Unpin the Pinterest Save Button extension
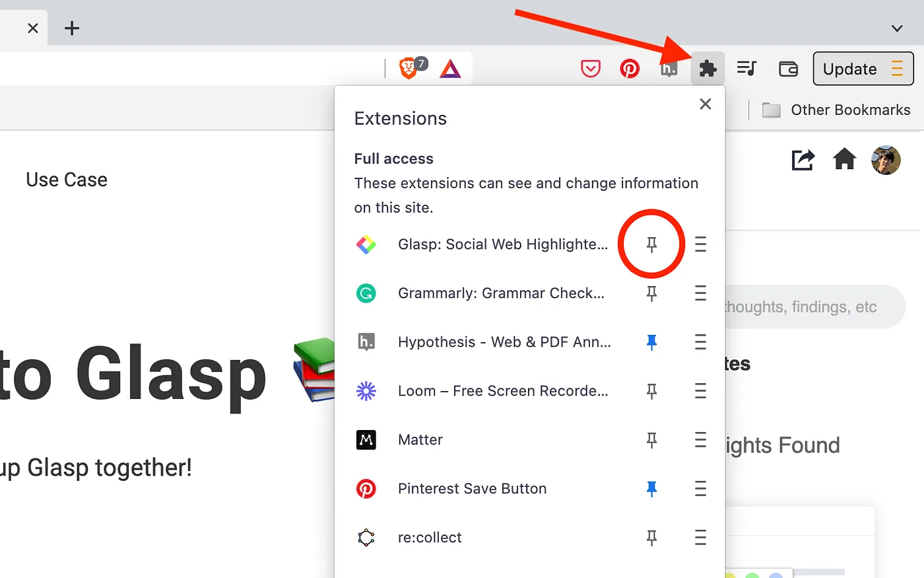Viewport: 924px width, 578px height. (x=651, y=489)
